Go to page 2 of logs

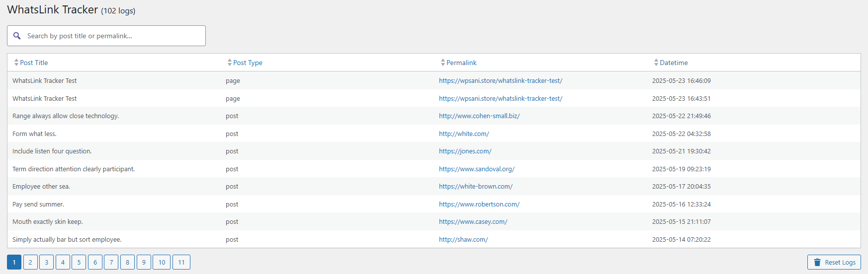(30, 262)
